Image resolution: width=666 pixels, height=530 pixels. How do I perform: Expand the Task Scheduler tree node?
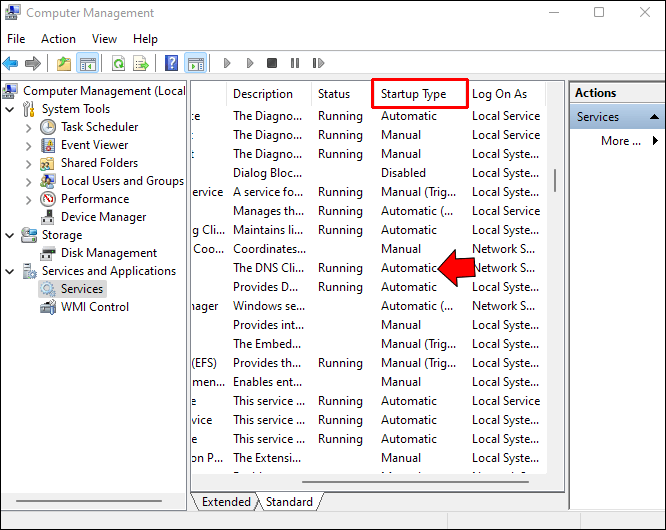[28, 127]
